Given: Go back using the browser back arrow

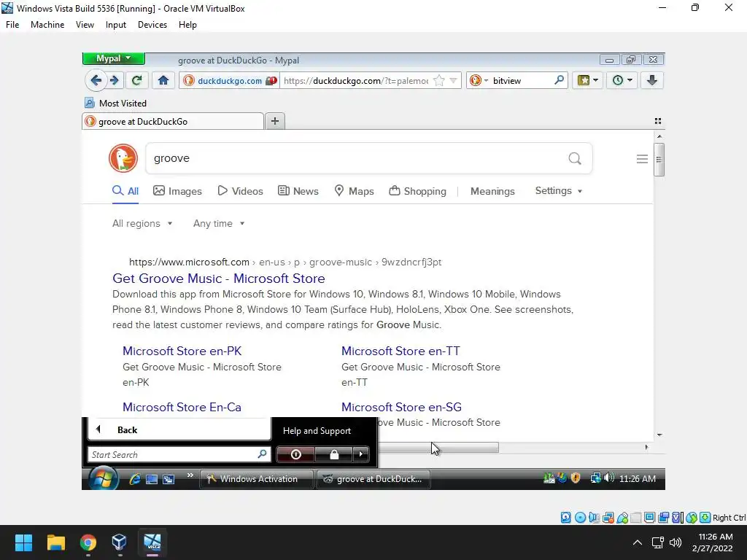Looking at the screenshot, I should point(96,80).
